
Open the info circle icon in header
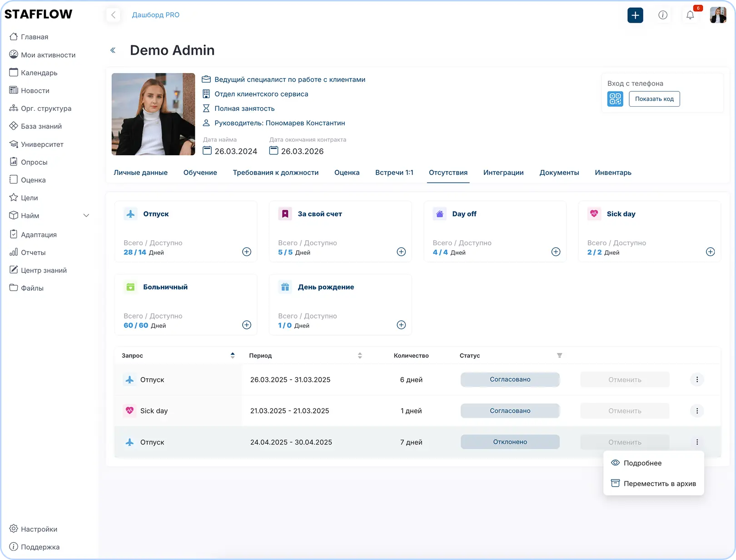663,15
